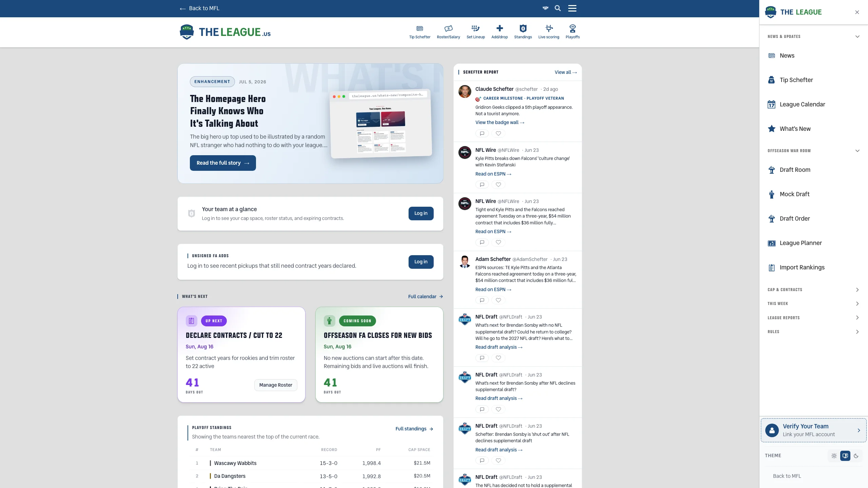Viewport: 868px width, 488px height.
Task: Open the Live scoring icon
Action: click(x=549, y=32)
